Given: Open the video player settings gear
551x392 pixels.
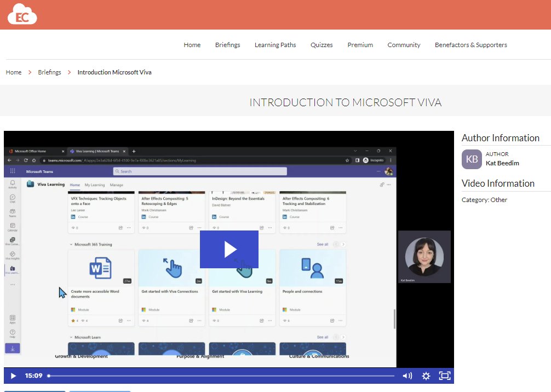Looking at the screenshot, I should (426, 376).
